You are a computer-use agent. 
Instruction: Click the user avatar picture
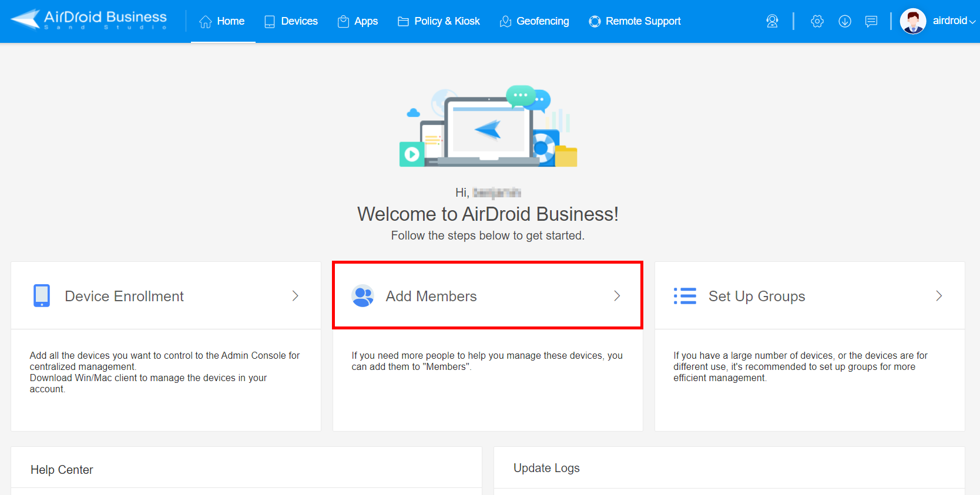coord(913,21)
